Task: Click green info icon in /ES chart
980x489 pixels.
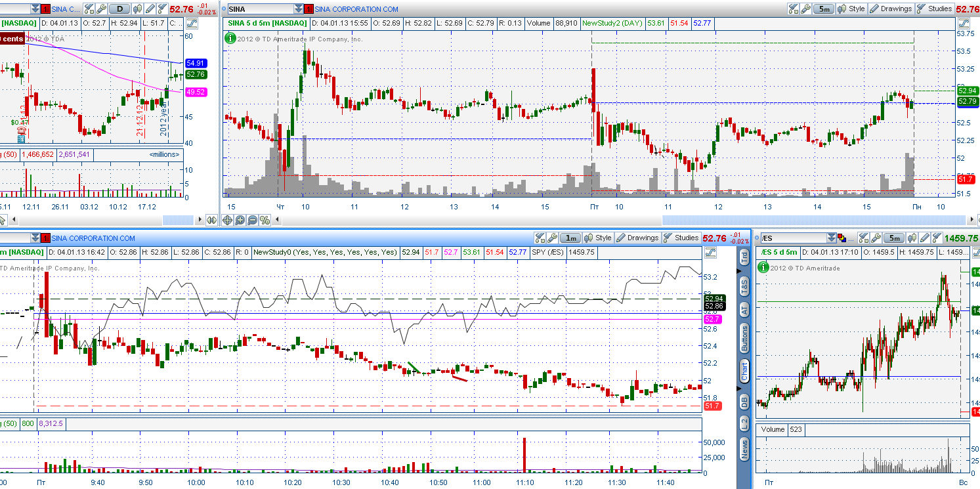Action: point(763,266)
